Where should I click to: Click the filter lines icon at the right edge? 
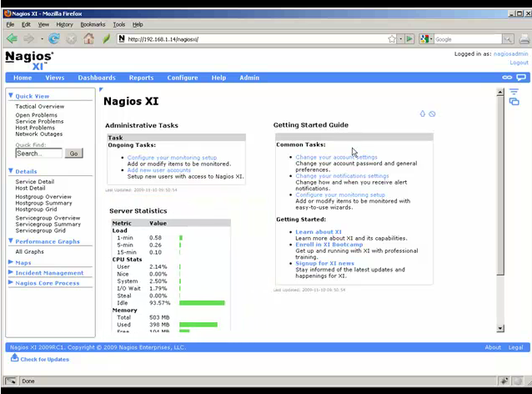[x=514, y=92]
